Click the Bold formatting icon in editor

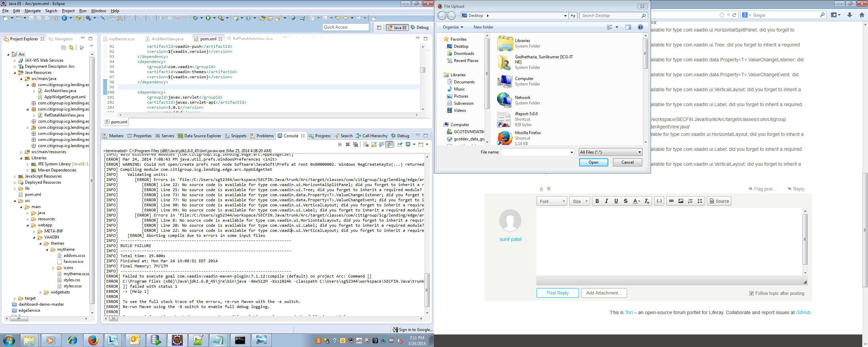[597, 201]
